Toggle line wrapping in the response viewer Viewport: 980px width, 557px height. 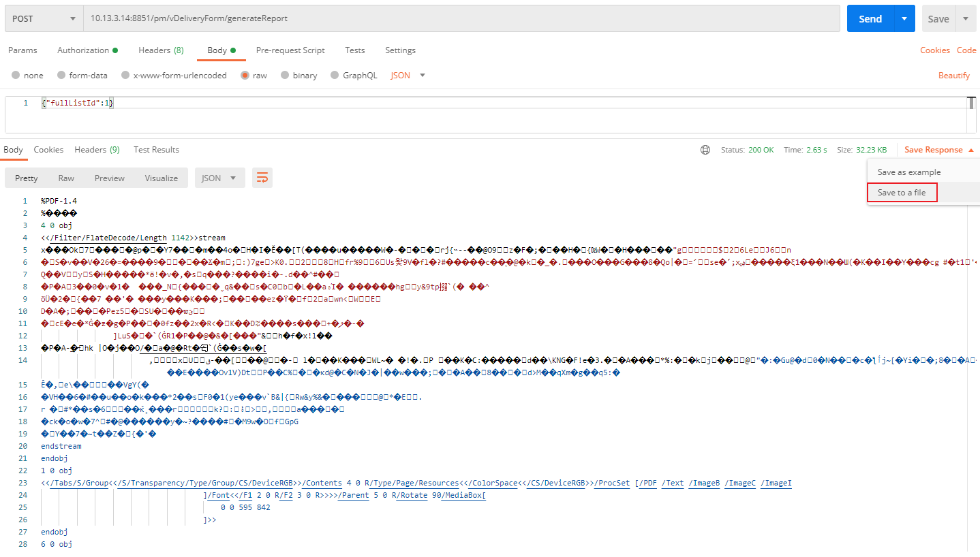(x=262, y=177)
